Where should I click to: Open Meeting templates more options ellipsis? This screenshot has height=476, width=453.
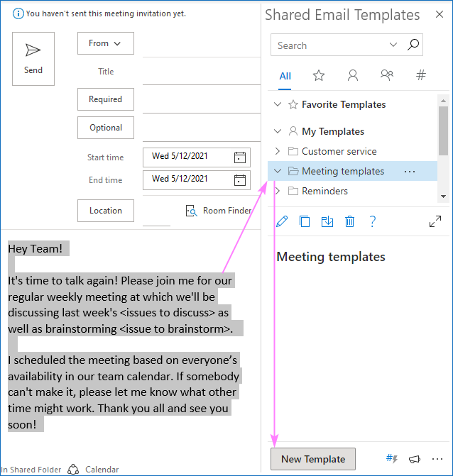pos(410,172)
